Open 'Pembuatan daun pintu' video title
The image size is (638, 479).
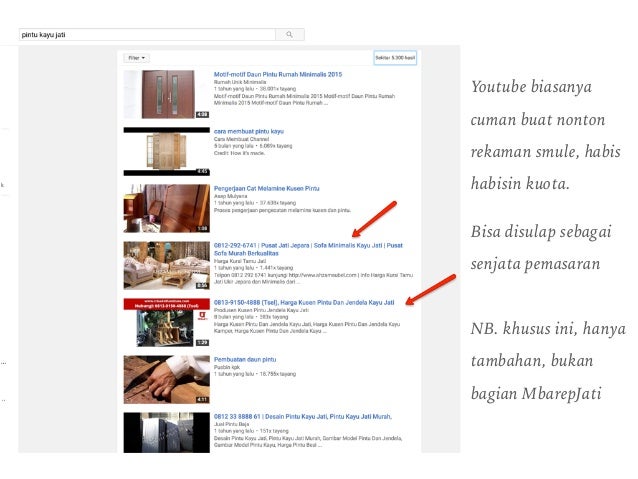pyautogui.click(x=245, y=359)
